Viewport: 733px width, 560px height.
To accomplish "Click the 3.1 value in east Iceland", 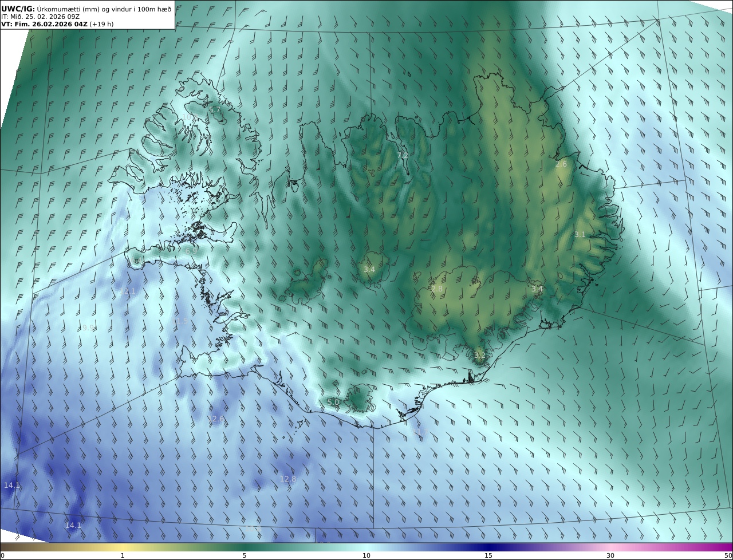I will pos(580,234).
